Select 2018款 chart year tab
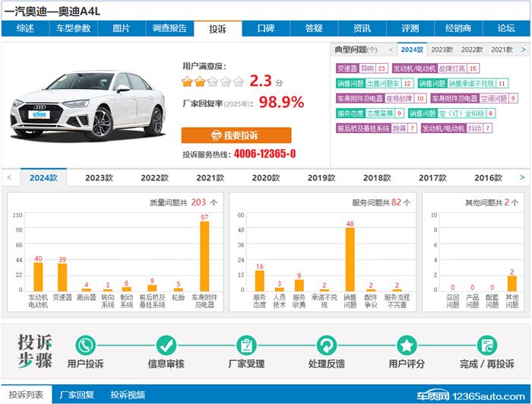This screenshot has height=404, width=532. [377, 178]
